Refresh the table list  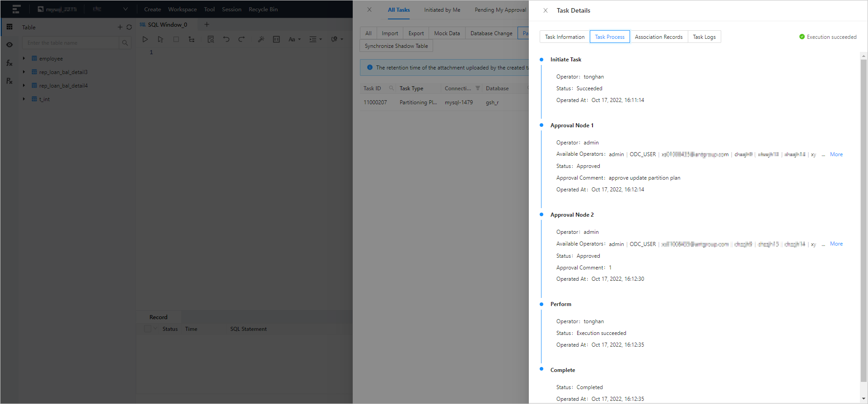129,27
